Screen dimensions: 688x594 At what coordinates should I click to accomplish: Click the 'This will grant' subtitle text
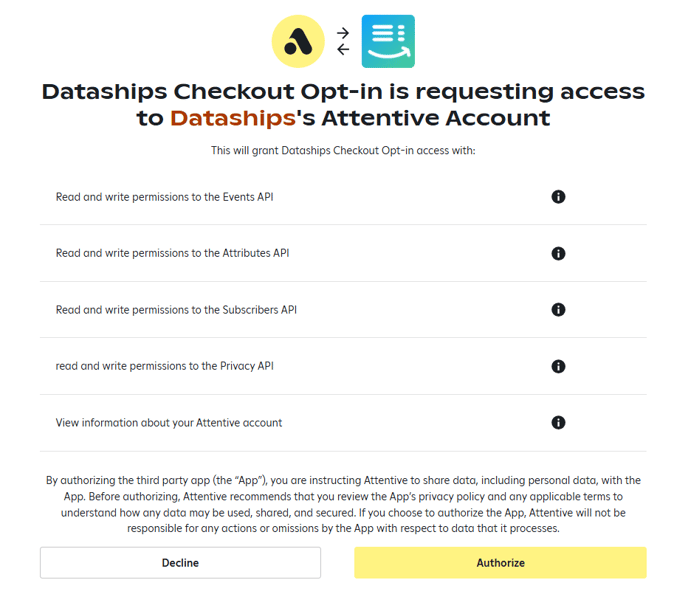tap(343, 151)
